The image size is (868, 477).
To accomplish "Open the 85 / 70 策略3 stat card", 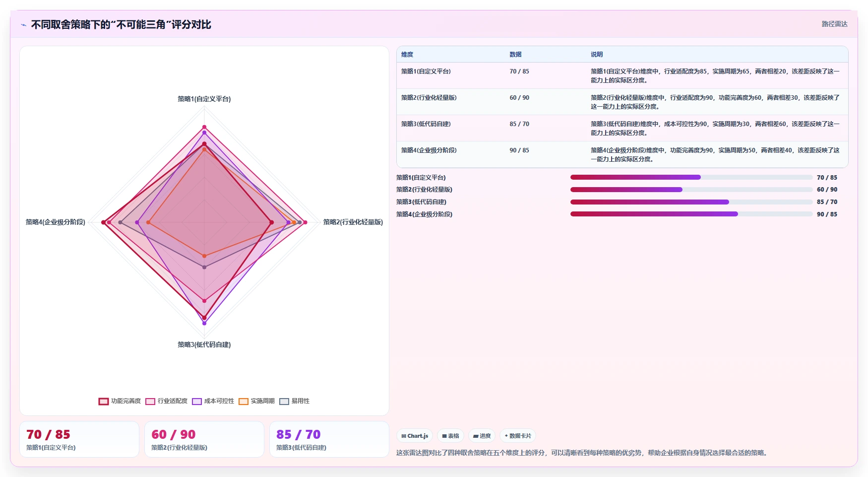I will click(x=329, y=439).
